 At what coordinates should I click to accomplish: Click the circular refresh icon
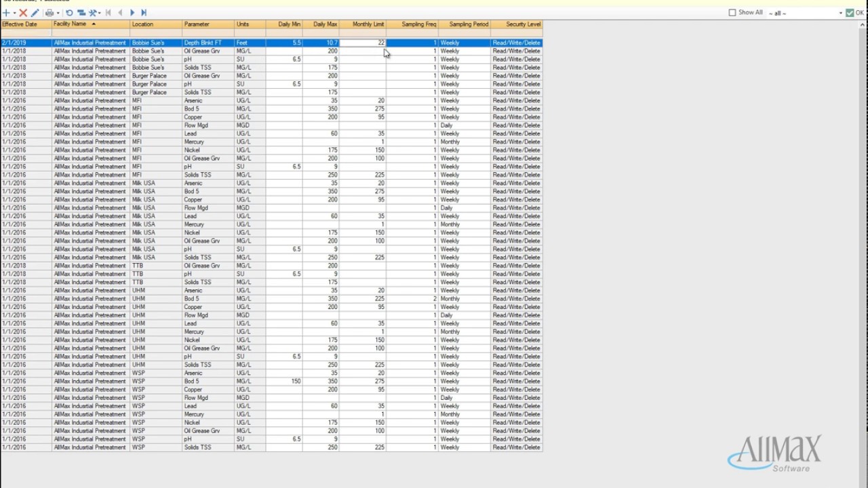click(x=69, y=13)
